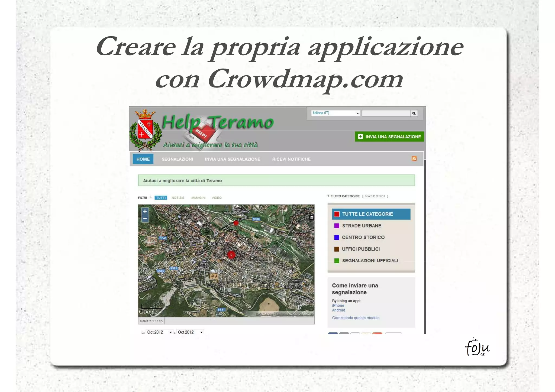Open the map layers switcher icon
Viewport: 555px width, 392px height.
click(x=312, y=217)
